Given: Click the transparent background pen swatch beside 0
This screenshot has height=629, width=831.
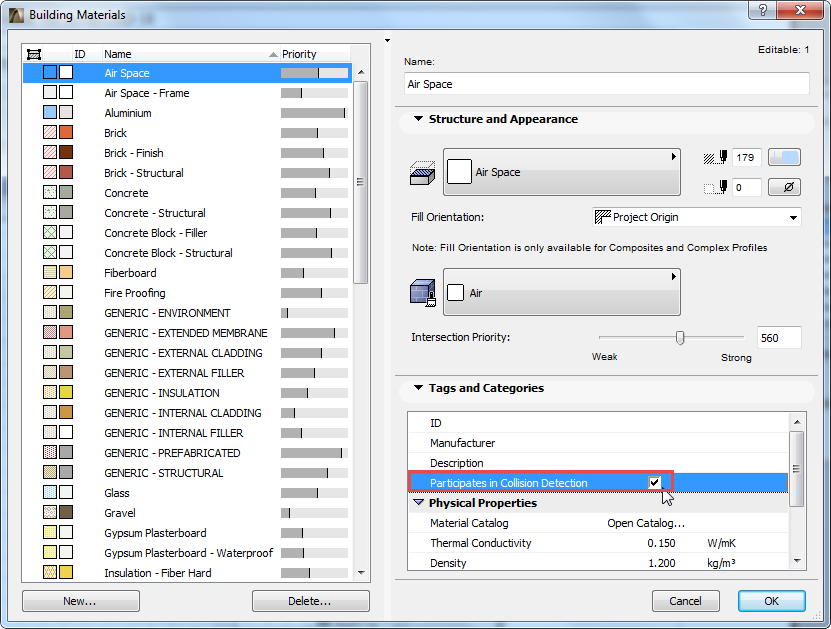Looking at the screenshot, I should click(784, 187).
